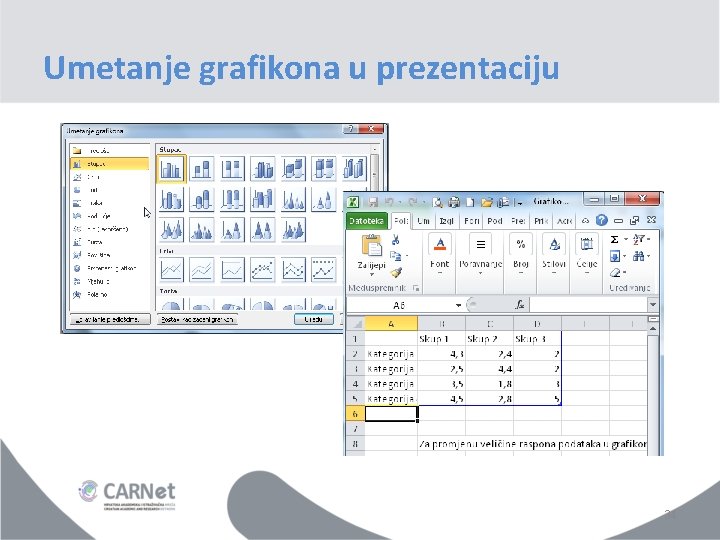Open the manage templates button in dialog
The image size is (720, 540).
click(110, 319)
